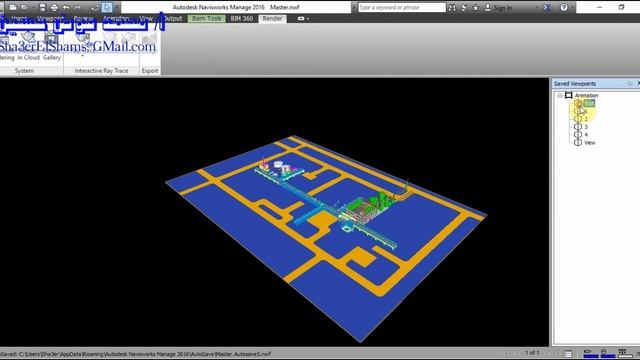Viewport: 640px width, 360px height.
Task: Click the New file icon in quick access toolbar
Action: pyautogui.click(x=13, y=7)
